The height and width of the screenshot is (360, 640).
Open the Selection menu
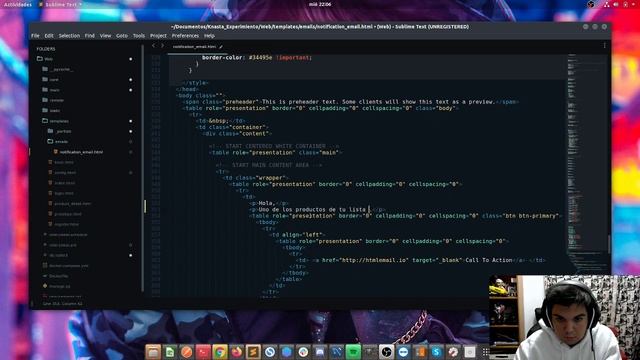pos(69,36)
